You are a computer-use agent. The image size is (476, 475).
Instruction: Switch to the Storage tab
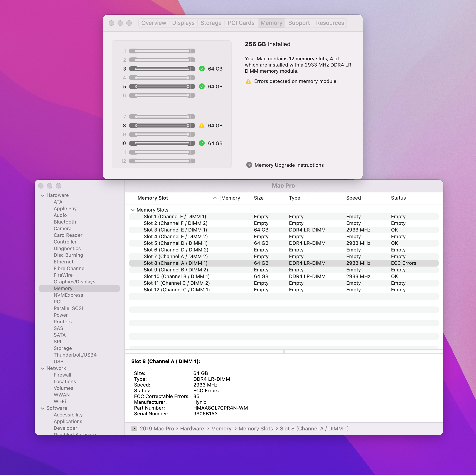(x=211, y=23)
